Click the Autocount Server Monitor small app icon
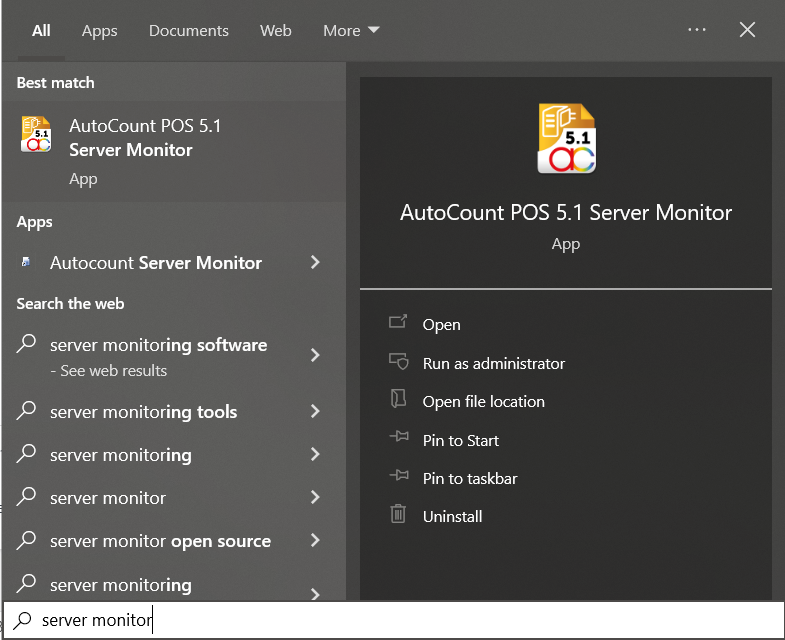Screen dimensions: 785x640 click(x=26, y=263)
